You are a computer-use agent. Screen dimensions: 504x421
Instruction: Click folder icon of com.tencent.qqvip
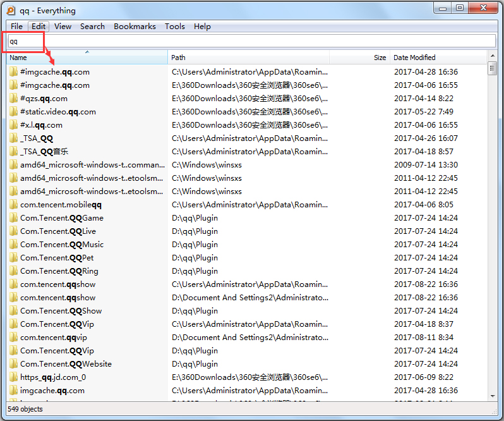pos(13,338)
